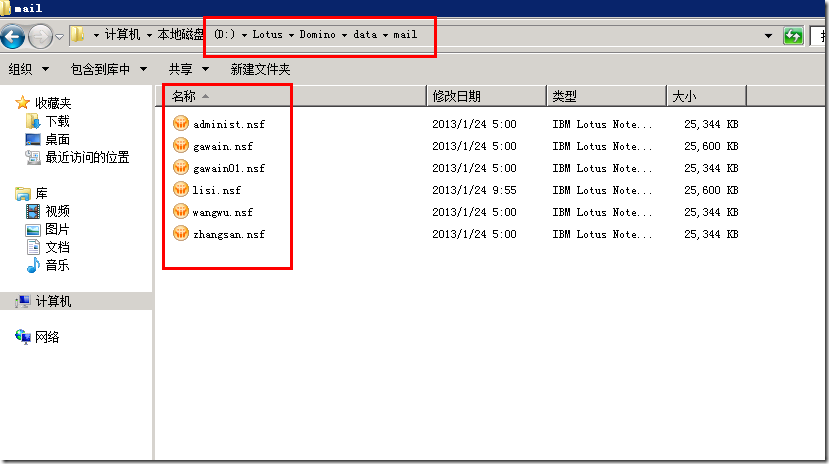Viewport: 829px width, 464px height.
Task: Click the green refresh button
Action: [793, 36]
